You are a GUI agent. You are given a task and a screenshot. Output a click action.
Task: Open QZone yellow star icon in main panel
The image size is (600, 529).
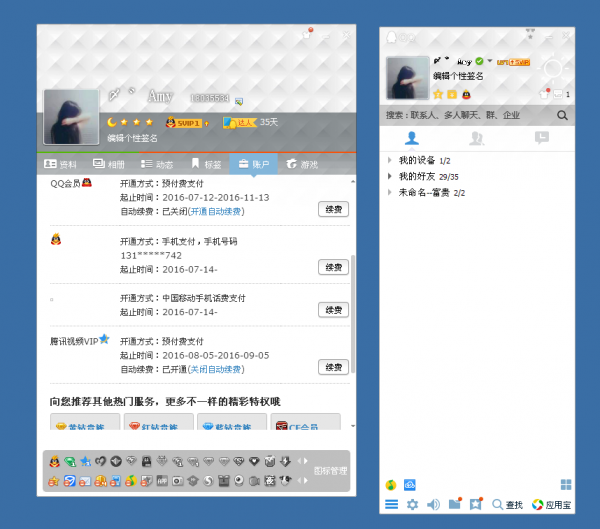[438, 94]
